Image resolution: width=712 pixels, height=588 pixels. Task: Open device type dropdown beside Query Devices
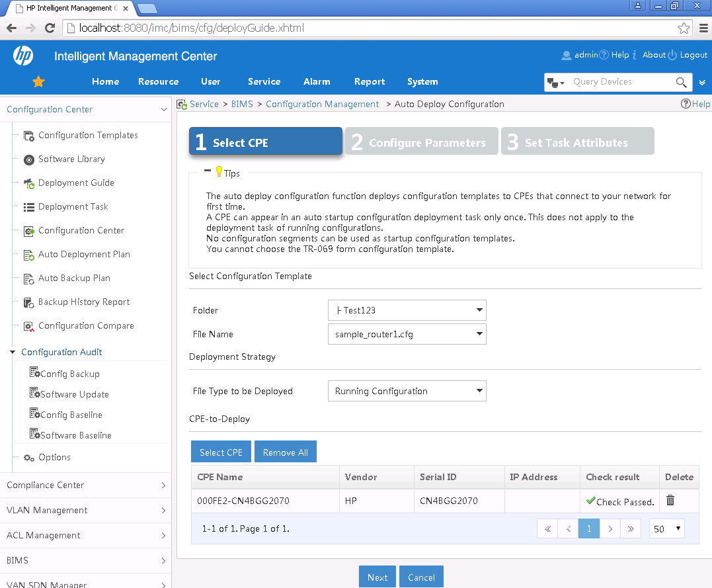tap(556, 83)
